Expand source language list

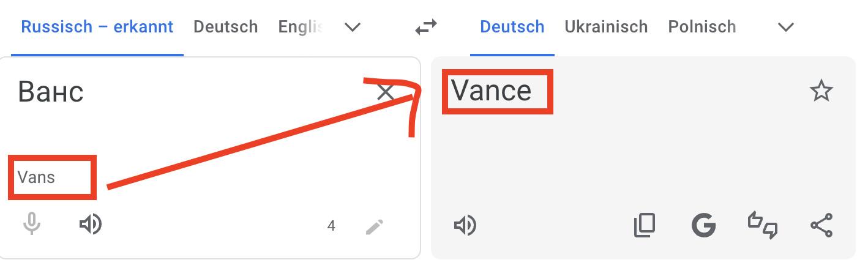click(x=352, y=28)
